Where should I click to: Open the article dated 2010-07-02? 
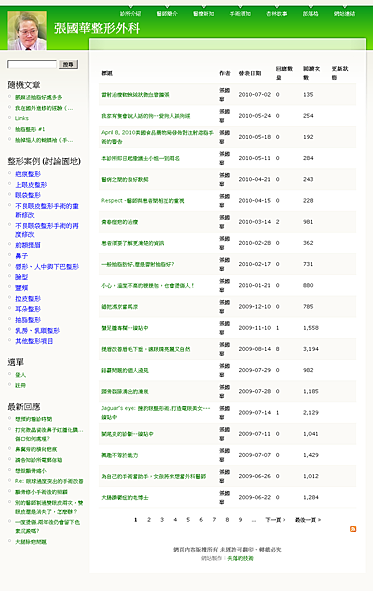coord(135,96)
